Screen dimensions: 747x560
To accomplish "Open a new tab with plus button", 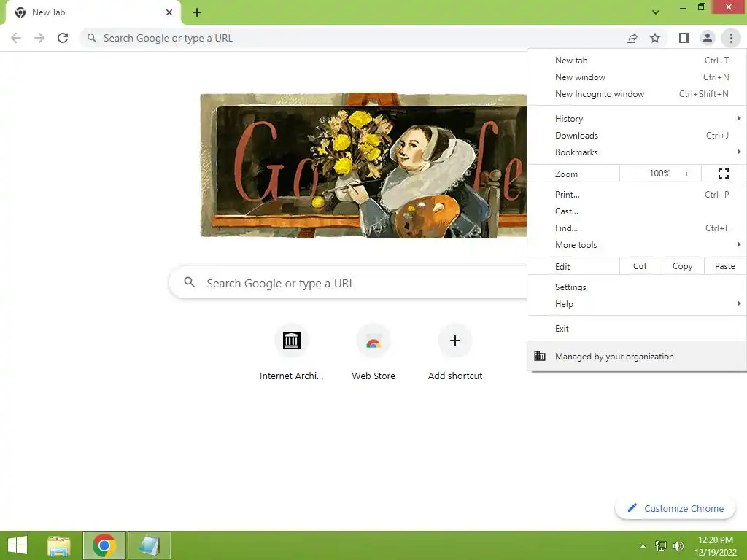I will pos(197,12).
